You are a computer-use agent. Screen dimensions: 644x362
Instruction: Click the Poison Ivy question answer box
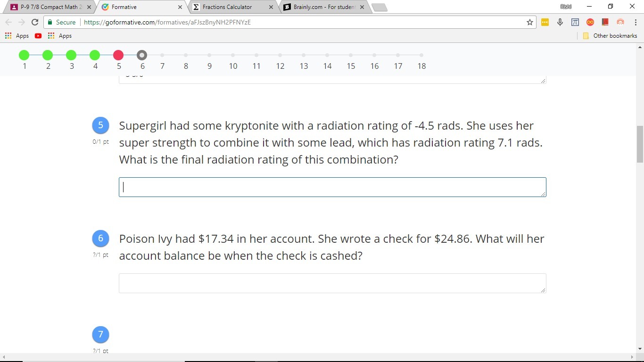[332, 283]
